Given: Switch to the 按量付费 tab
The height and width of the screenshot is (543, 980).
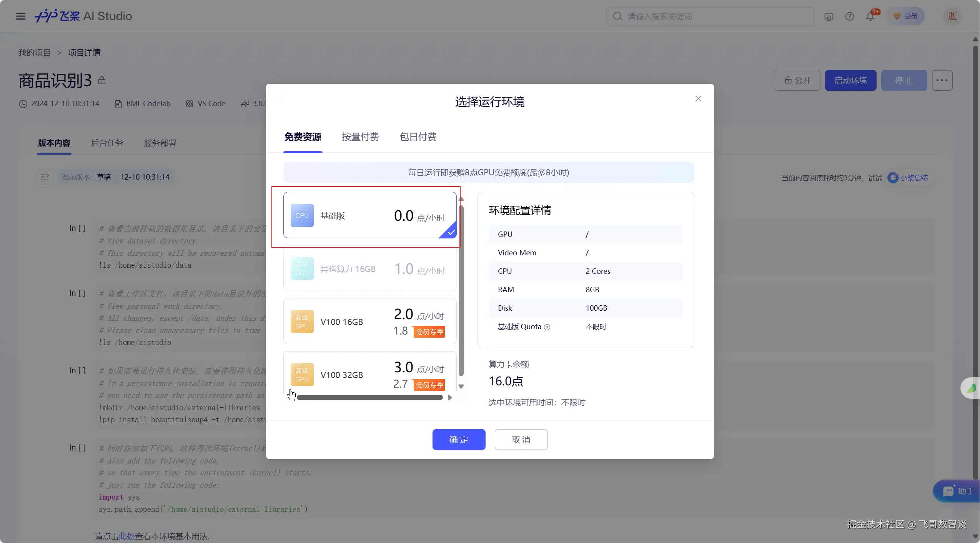Looking at the screenshot, I should click(360, 137).
